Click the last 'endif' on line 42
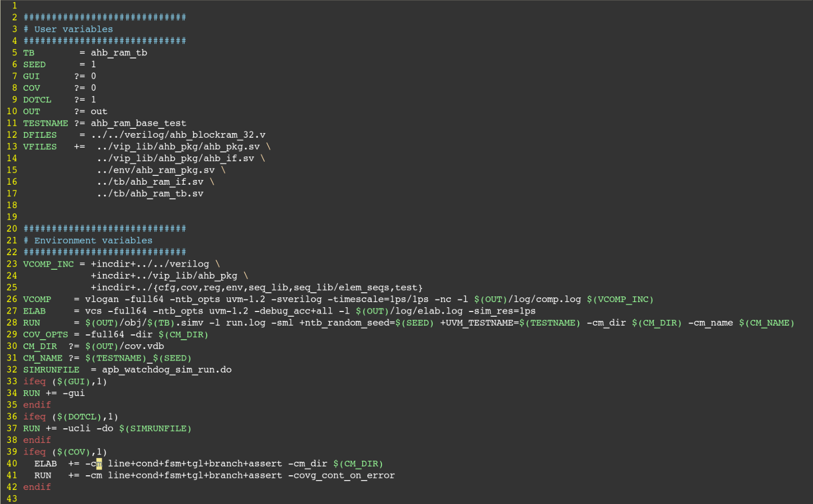 coord(37,487)
